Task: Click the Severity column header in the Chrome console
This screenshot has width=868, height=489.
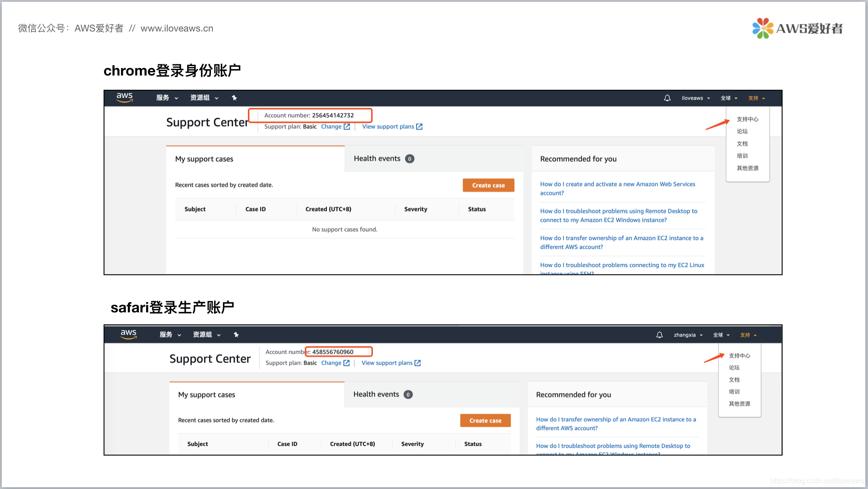Action: click(x=416, y=209)
